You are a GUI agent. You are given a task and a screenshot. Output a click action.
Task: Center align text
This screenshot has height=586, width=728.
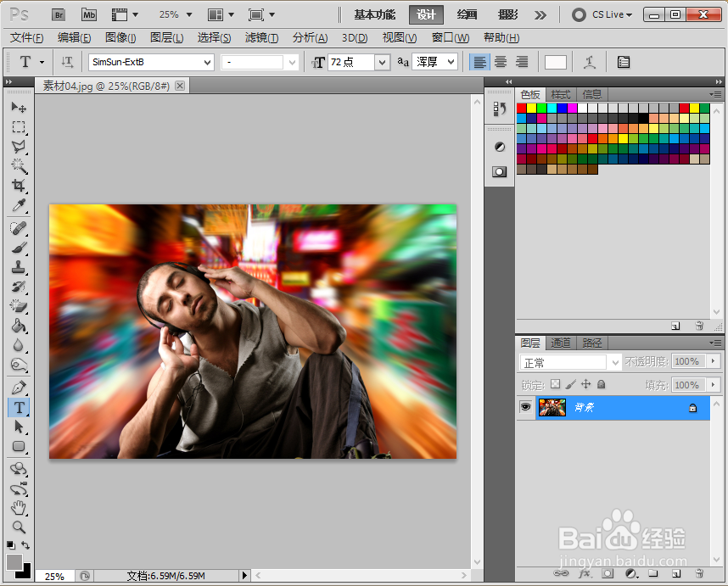(x=501, y=62)
